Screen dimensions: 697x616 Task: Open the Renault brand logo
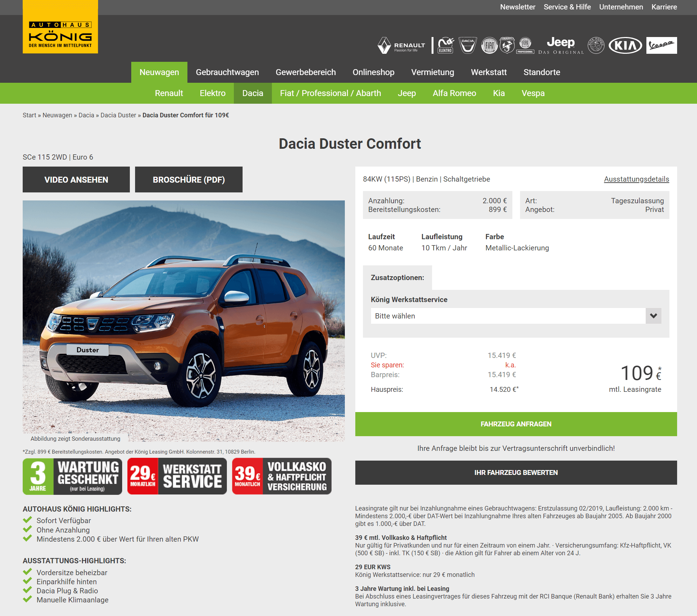pos(401,45)
